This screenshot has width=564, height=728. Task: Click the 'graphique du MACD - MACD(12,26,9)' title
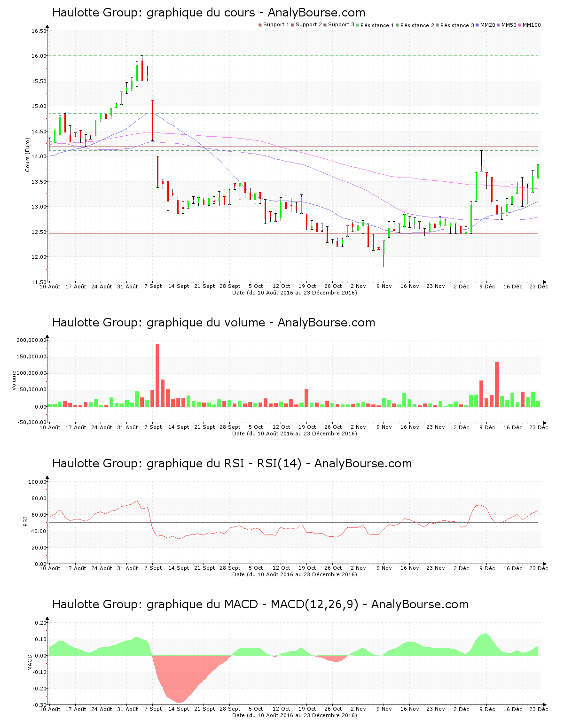260,604
